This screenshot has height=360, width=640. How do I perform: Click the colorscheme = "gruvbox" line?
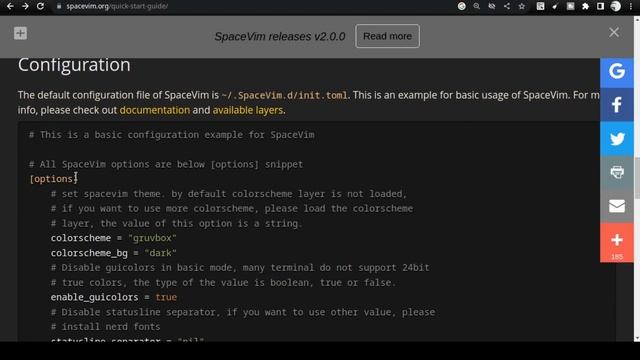[x=113, y=238]
